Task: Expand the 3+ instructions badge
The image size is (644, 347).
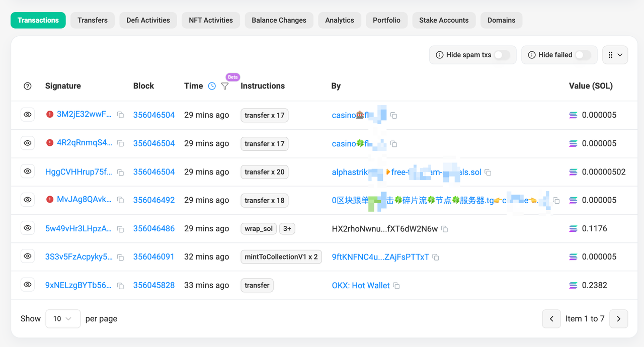Action: [287, 228]
